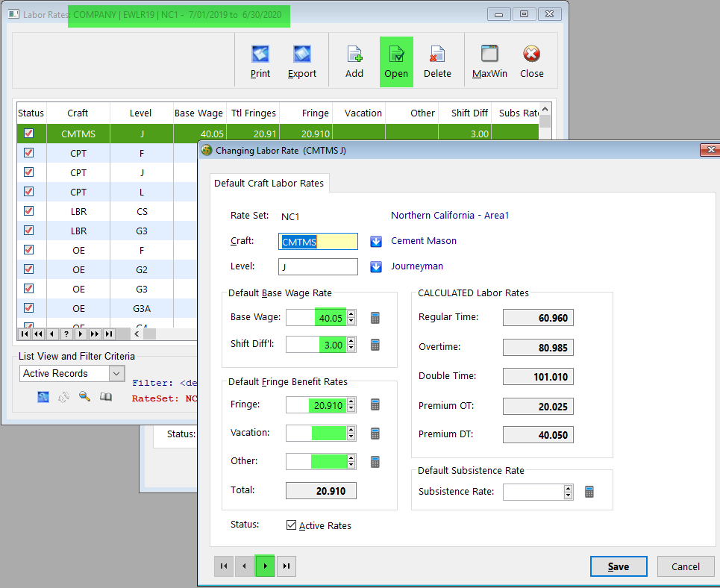Image resolution: width=720 pixels, height=588 pixels.
Task: Click the Save button
Action: [x=619, y=566]
